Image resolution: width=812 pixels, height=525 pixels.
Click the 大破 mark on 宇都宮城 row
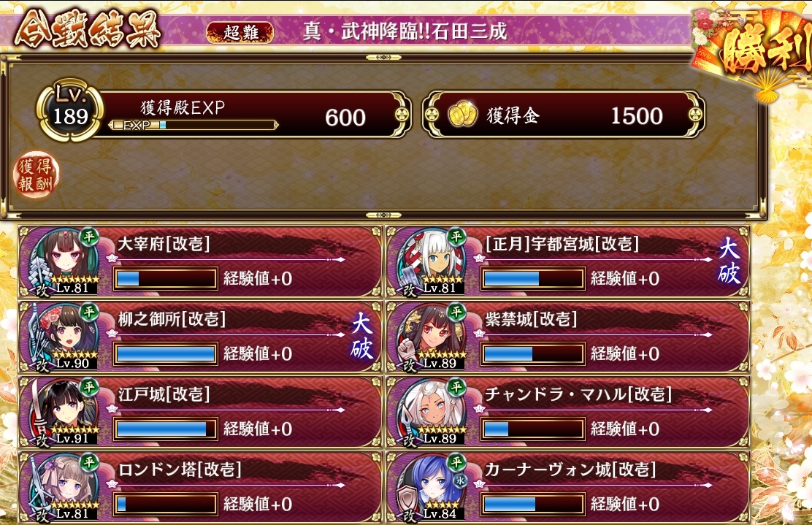click(x=729, y=262)
